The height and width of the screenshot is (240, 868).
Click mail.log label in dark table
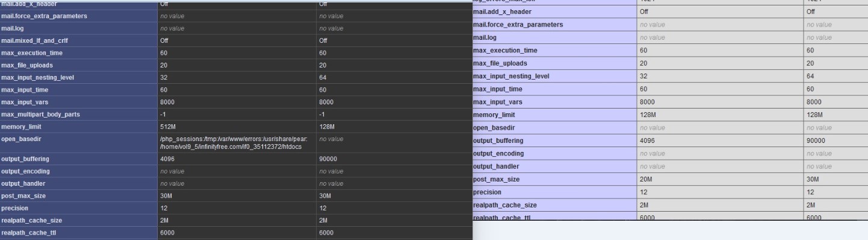tap(12, 28)
